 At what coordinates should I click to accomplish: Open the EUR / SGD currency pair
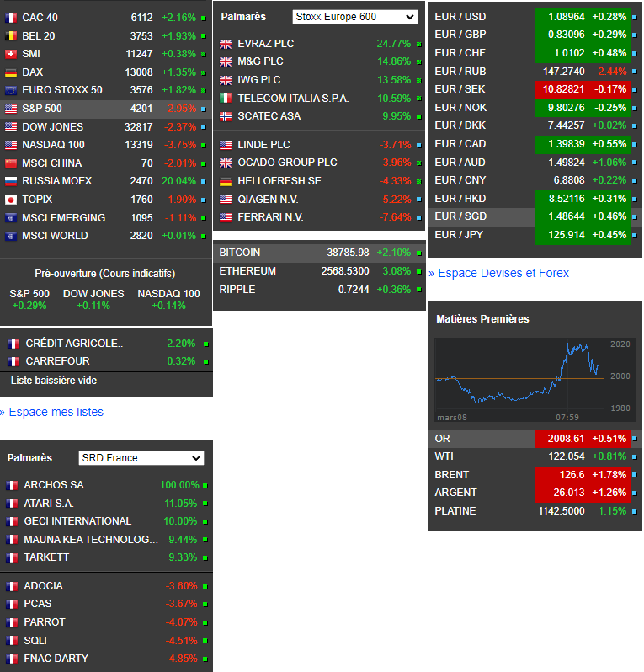[535, 217]
